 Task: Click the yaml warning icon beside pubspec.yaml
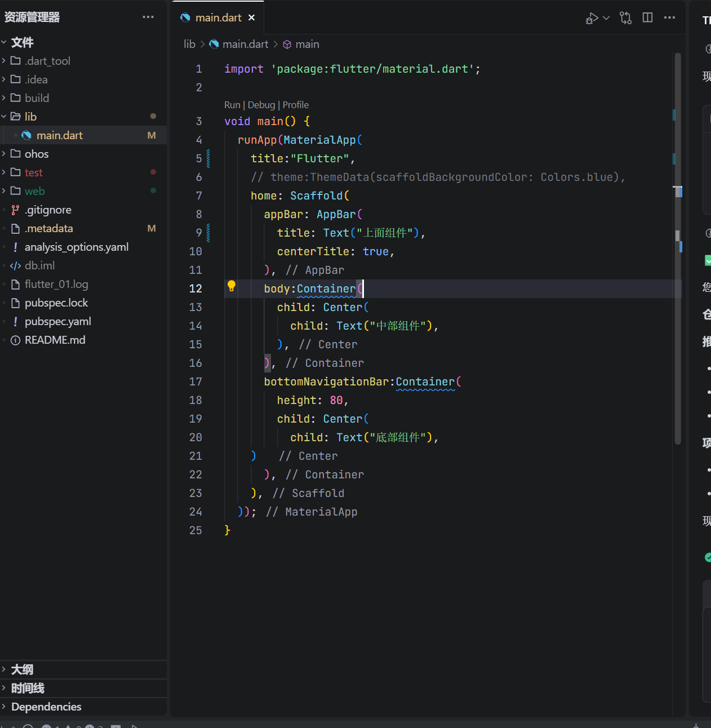pyautogui.click(x=15, y=321)
